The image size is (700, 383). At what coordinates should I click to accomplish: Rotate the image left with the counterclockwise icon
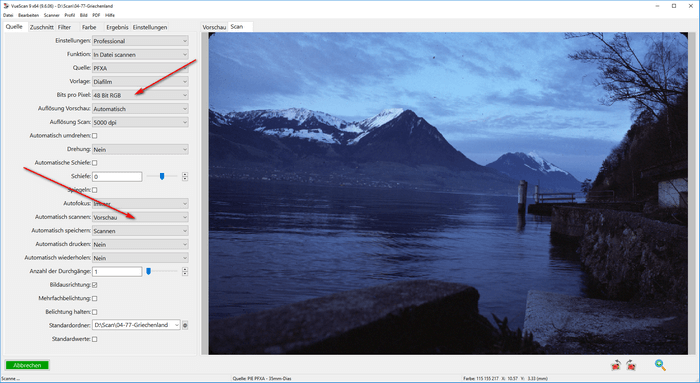[x=616, y=365]
